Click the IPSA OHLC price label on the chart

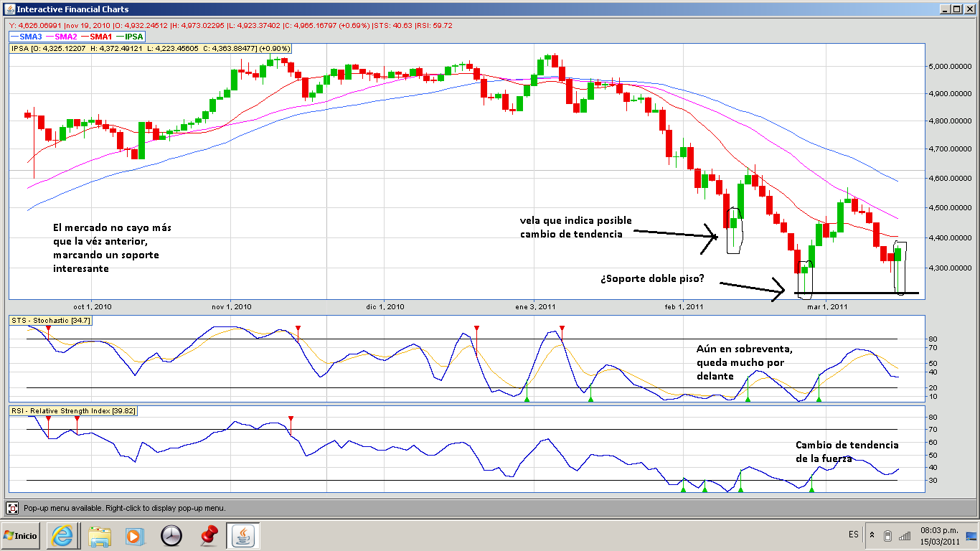pyautogui.click(x=151, y=49)
